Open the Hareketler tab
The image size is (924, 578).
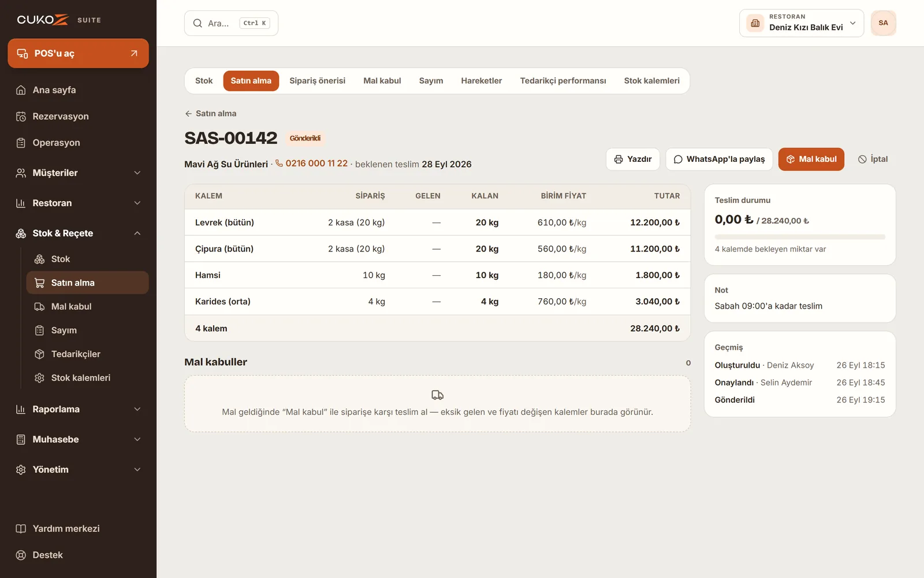(x=482, y=81)
